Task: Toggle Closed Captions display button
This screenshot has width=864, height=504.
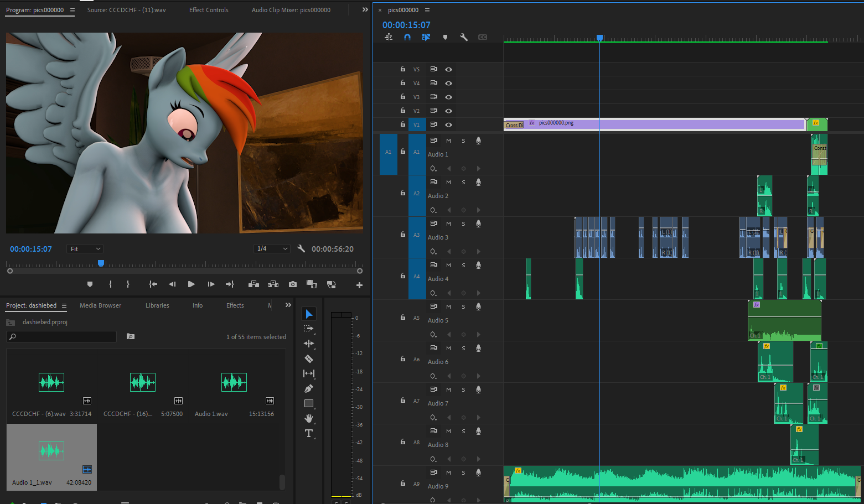Action: 483,37
